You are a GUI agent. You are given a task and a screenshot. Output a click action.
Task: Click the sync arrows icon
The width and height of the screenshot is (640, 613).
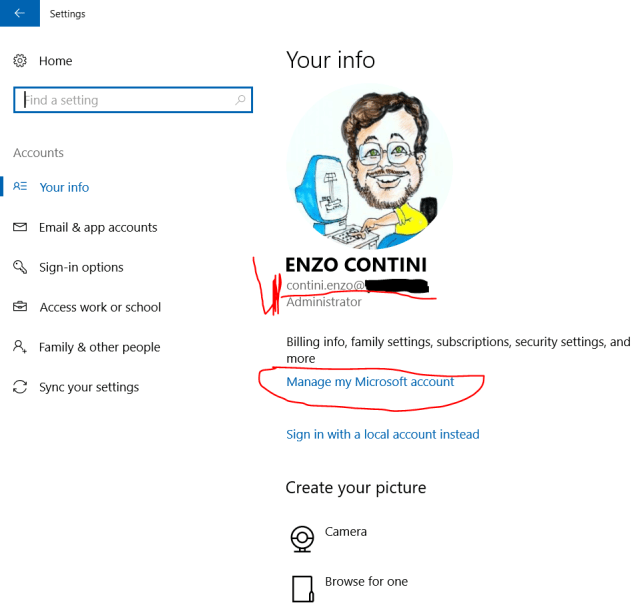click(x=20, y=387)
